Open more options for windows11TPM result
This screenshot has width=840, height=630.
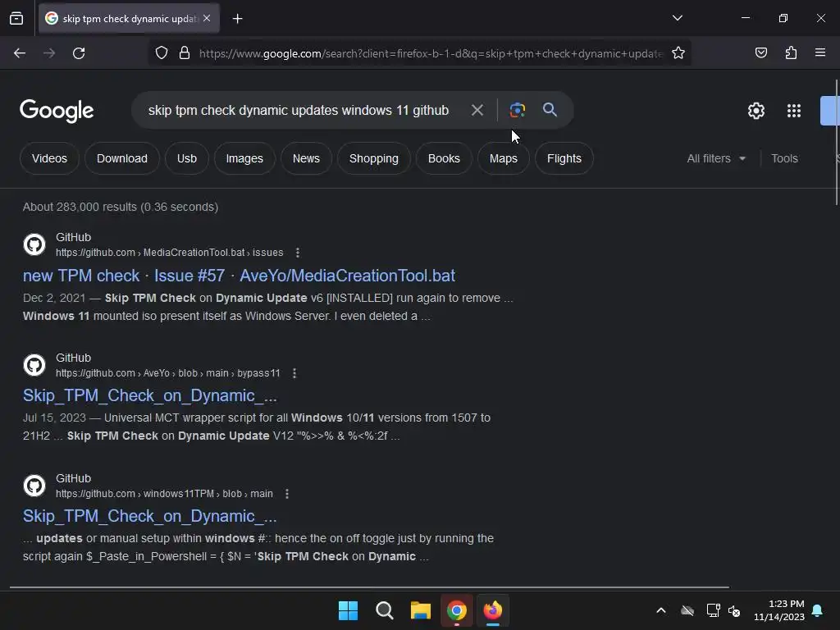tap(287, 493)
